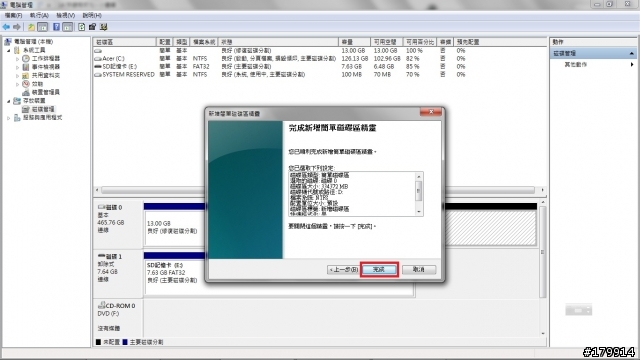The height and width of the screenshot is (360, 640).
Task: Close the wizard with the red X
Action: (431, 112)
